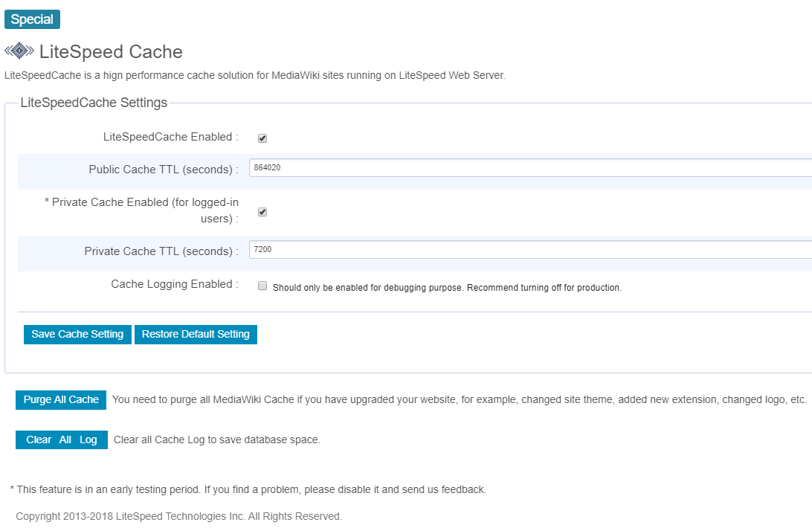Enable the Cache Logging checkbox
Image resolution: width=812 pixels, height=528 pixels.
(262, 286)
